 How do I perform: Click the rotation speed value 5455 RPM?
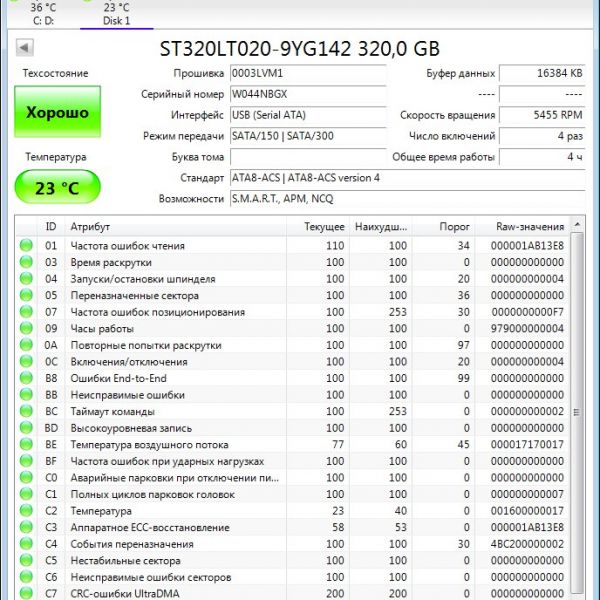(542, 115)
